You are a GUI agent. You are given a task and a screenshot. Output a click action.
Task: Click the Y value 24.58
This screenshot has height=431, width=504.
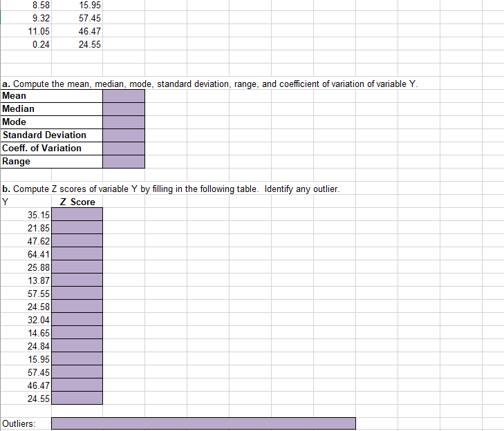pos(39,307)
